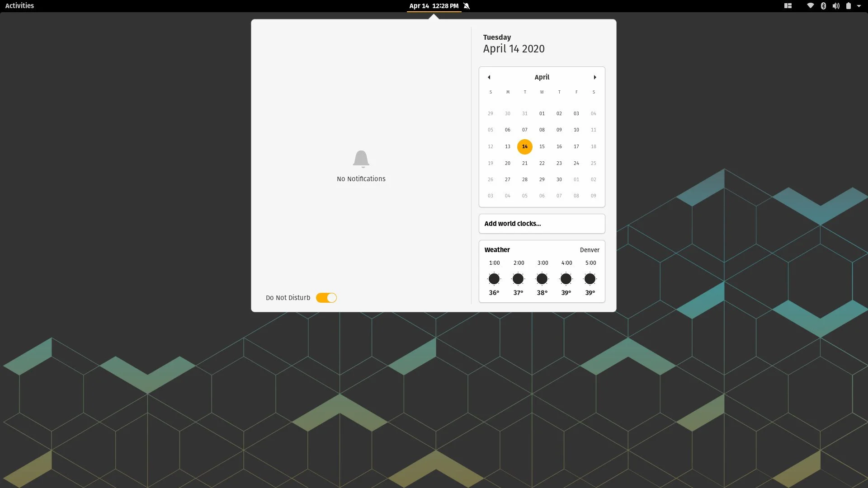This screenshot has width=868, height=488.
Task: Click the battery indicator icon
Action: tap(848, 6)
